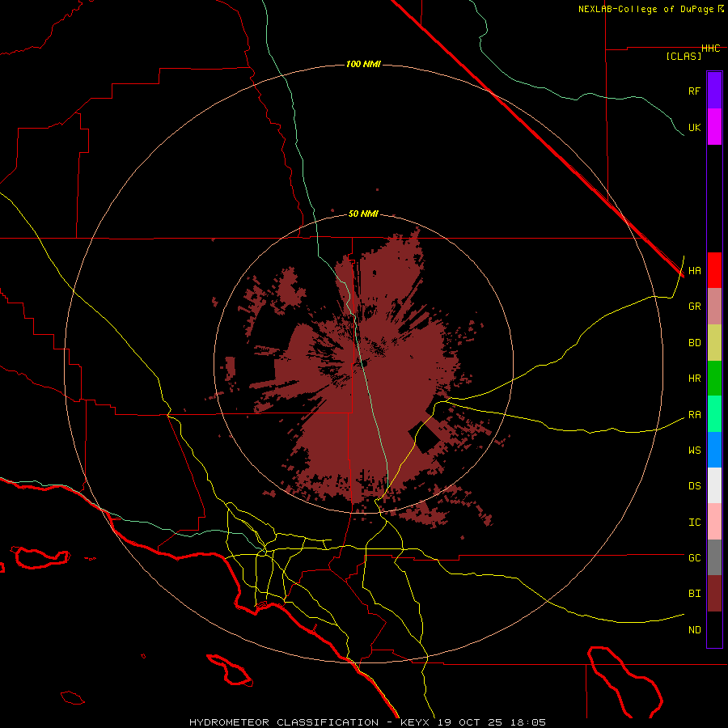Click the UK legend label
Viewport: 728px width, 728px height.
coord(695,127)
